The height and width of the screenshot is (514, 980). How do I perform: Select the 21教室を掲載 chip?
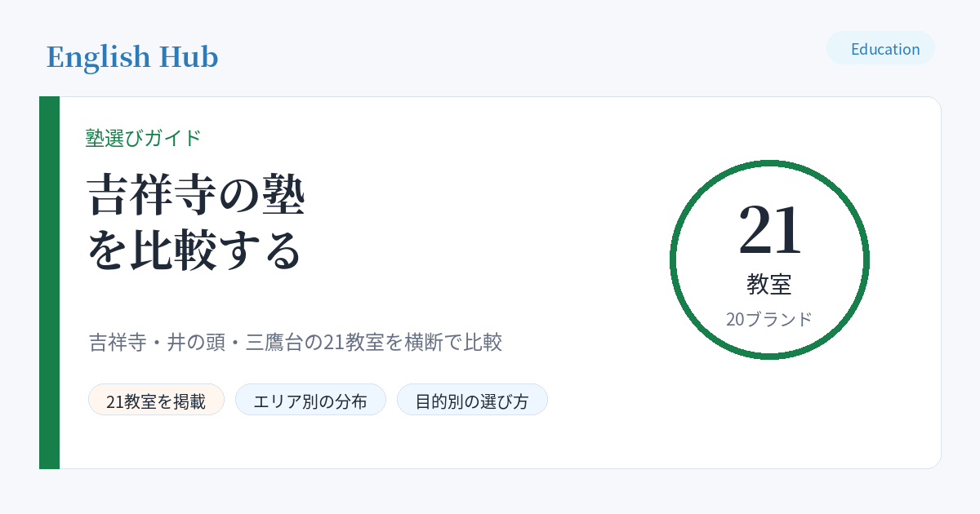point(156,400)
